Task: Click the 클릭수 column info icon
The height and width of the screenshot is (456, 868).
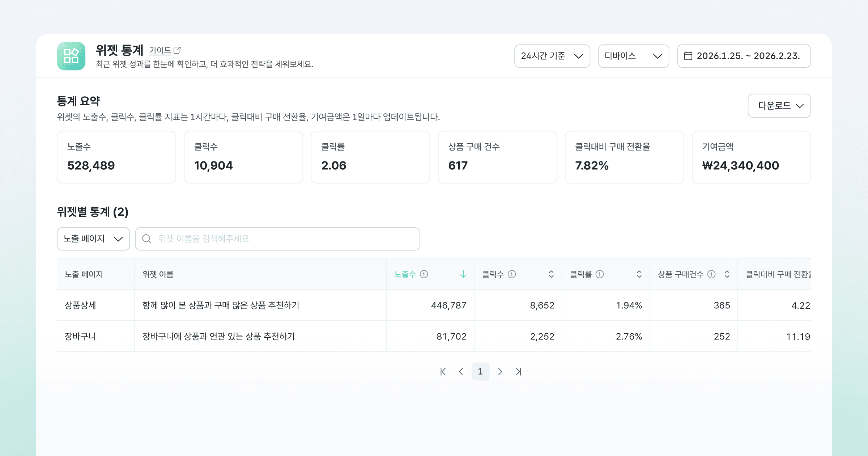Action: pyautogui.click(x=512, y=274)
